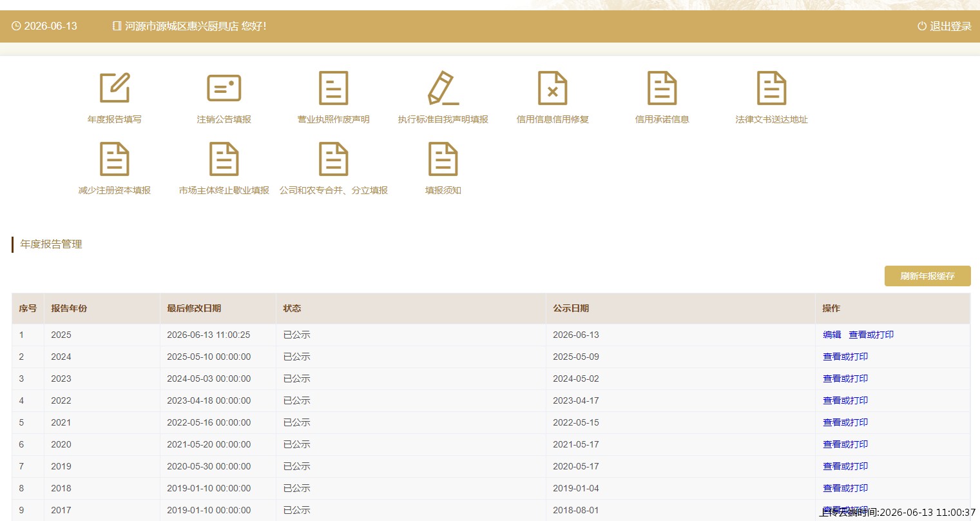The width and height of the screenshot is (980, 521).
Task: Click 法律文书送达地址 label
Action: (x=772, y=119)
